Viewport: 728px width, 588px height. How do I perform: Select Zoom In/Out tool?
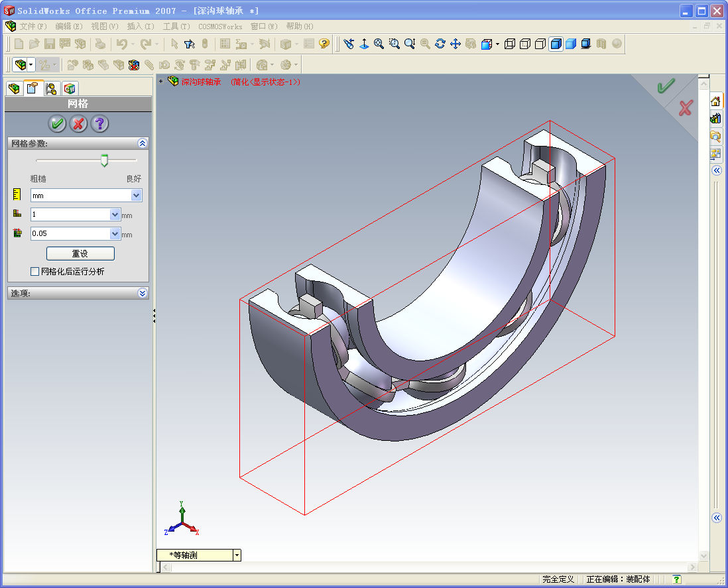pyautogui.click(x=410, y=44)
